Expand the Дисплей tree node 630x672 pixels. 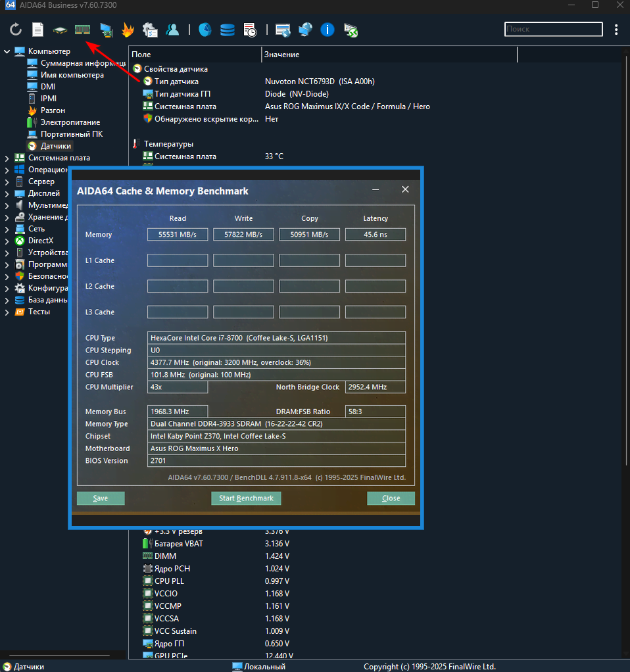pos(7,194)
